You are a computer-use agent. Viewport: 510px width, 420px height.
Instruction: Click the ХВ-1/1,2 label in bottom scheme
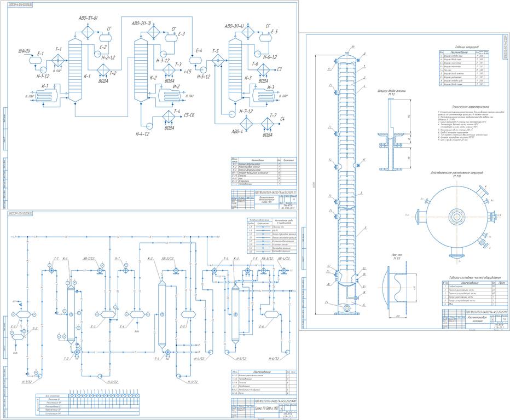click(89, 259)
